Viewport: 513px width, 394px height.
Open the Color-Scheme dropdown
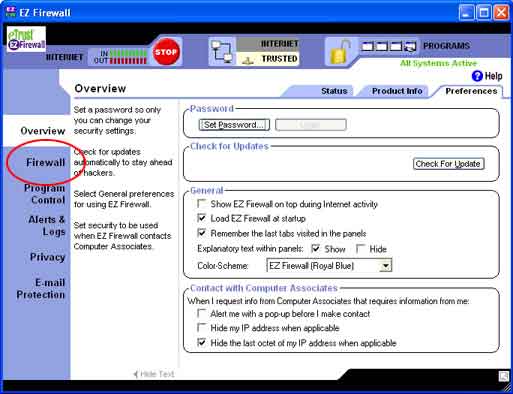[385, 266]
